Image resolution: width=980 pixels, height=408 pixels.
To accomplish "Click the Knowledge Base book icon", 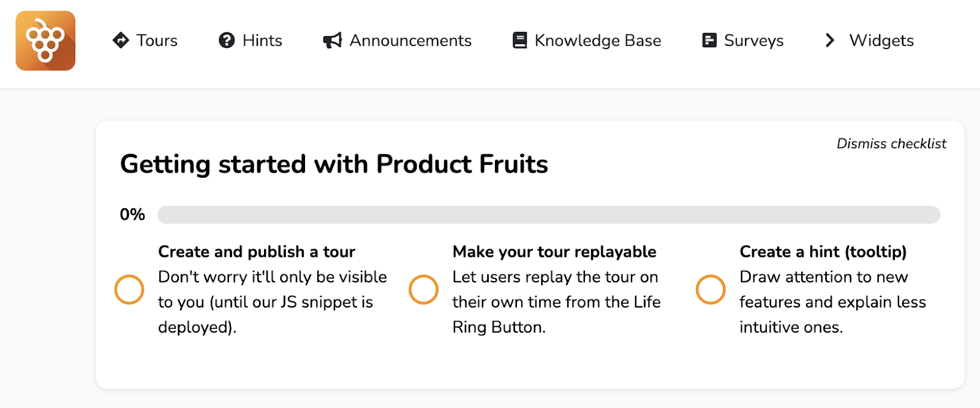I will [519, 40].
